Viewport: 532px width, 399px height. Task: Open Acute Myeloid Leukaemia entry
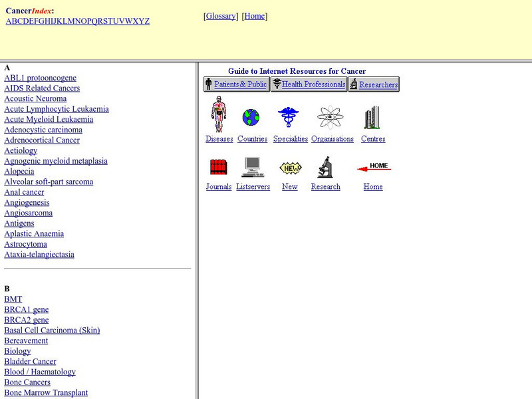[49, 120]
